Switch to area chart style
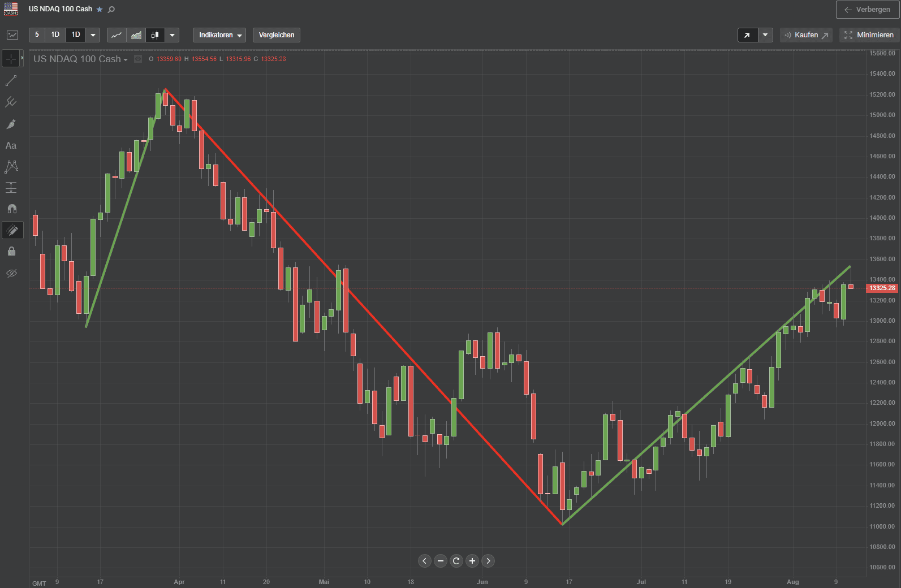The height and width of the screenshot is (588, 901). point(136,35)
